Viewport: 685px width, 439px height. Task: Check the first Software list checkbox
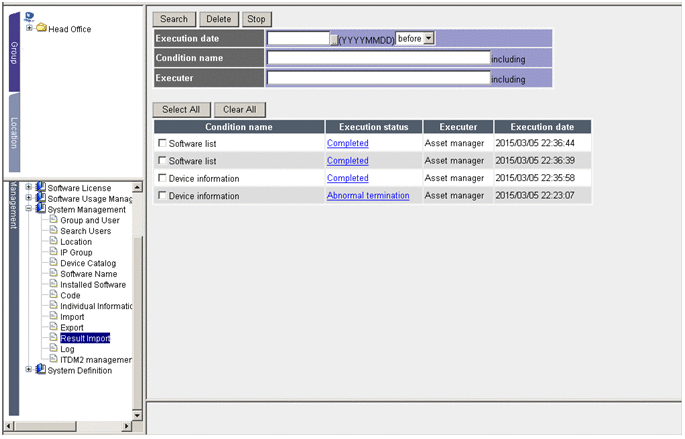coord(162,144)
